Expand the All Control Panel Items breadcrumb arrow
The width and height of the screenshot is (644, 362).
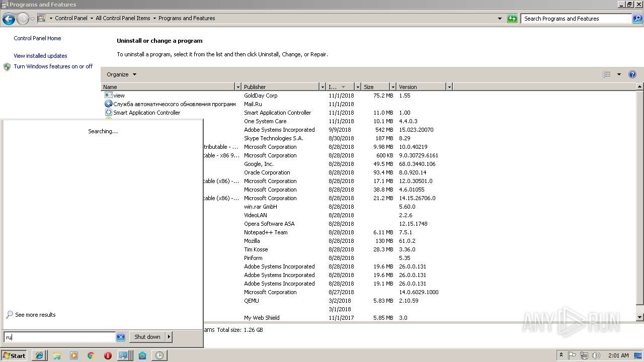[x=154, y=18]
